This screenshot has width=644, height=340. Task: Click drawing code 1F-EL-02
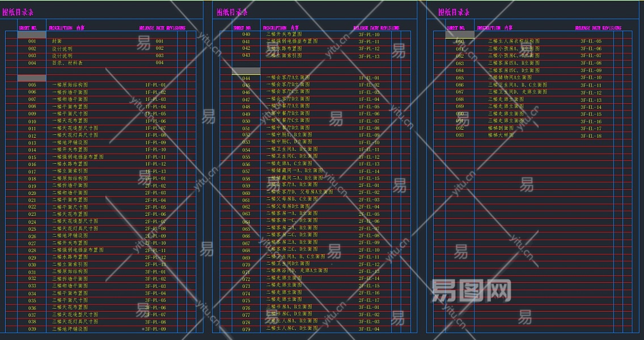tap(369, 85)
